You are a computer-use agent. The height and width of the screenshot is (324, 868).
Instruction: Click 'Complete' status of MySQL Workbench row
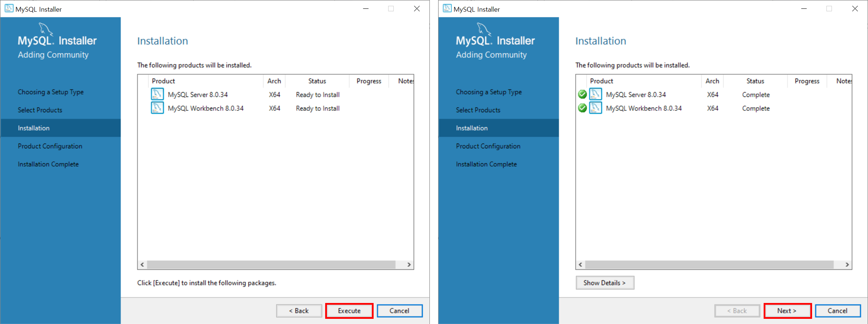click(756, 109)
